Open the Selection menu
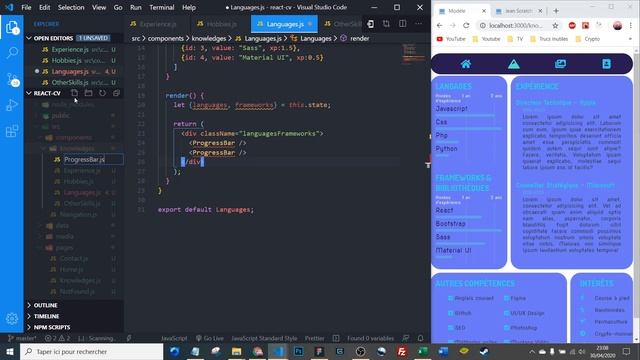Viewport: 640px width, 360px height. 71,7
